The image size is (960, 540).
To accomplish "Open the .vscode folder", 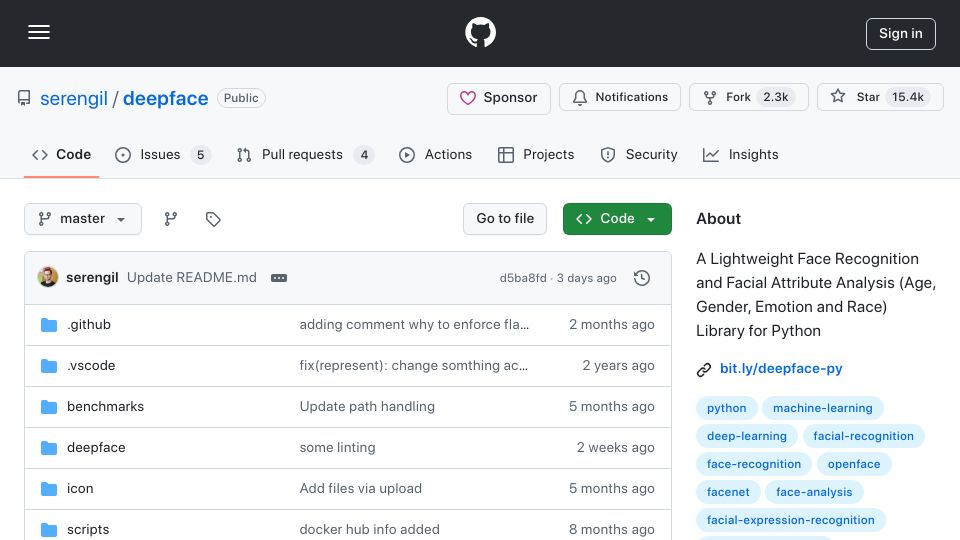I will point(91,366).
